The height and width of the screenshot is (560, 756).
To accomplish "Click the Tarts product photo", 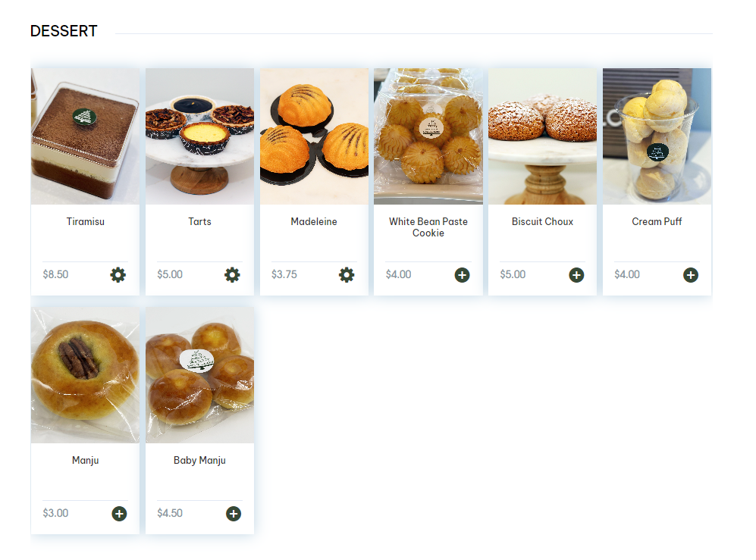I will coord(199,136).
